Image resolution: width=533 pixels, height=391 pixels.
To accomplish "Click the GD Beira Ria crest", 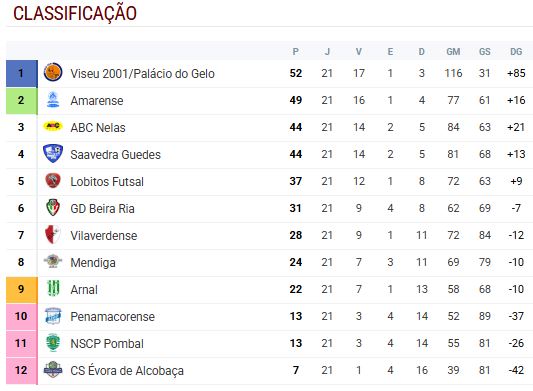I will 53,207.
